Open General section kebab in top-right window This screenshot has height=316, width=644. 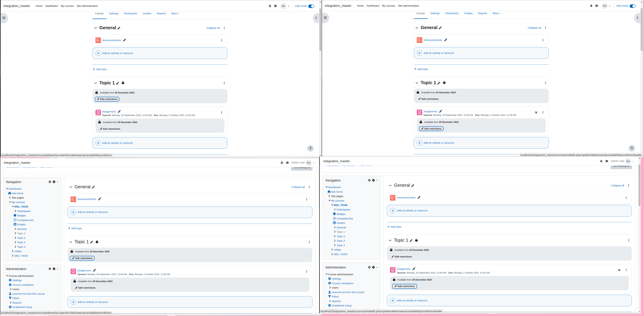point(545,28)
